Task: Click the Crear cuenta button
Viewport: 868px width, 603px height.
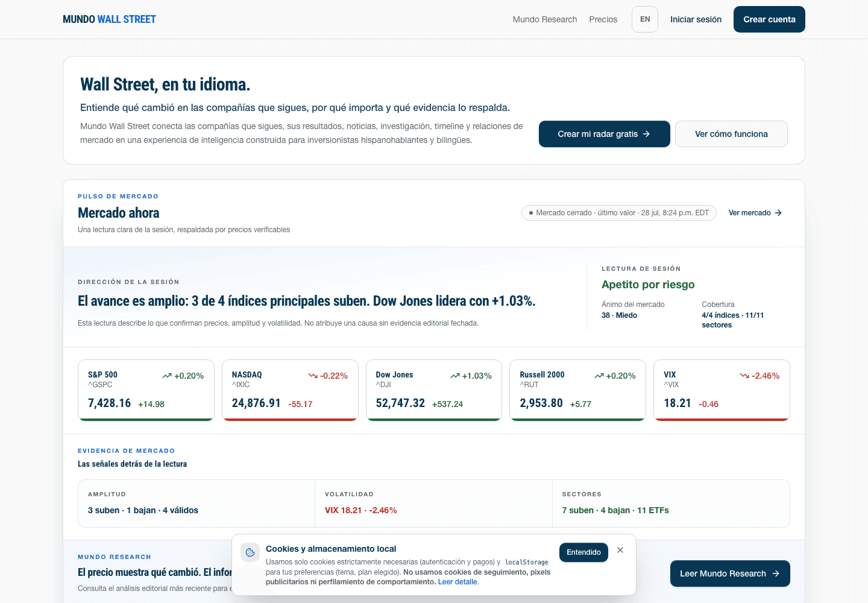Action: pyautogui.click(x=769, y=19)
